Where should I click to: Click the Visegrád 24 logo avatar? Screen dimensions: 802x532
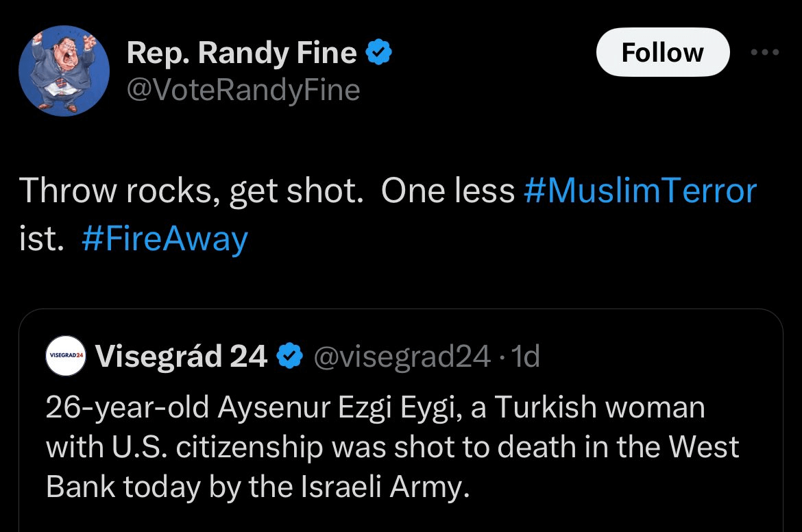pos(65,356)
